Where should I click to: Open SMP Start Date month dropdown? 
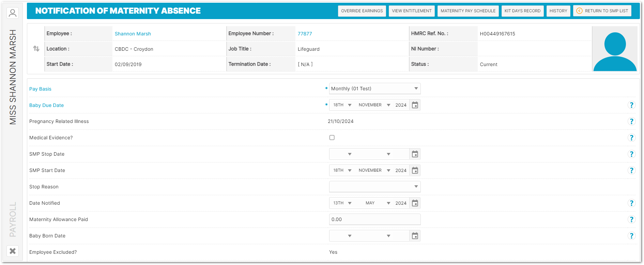pyautogui.click(x=374, y=170)
